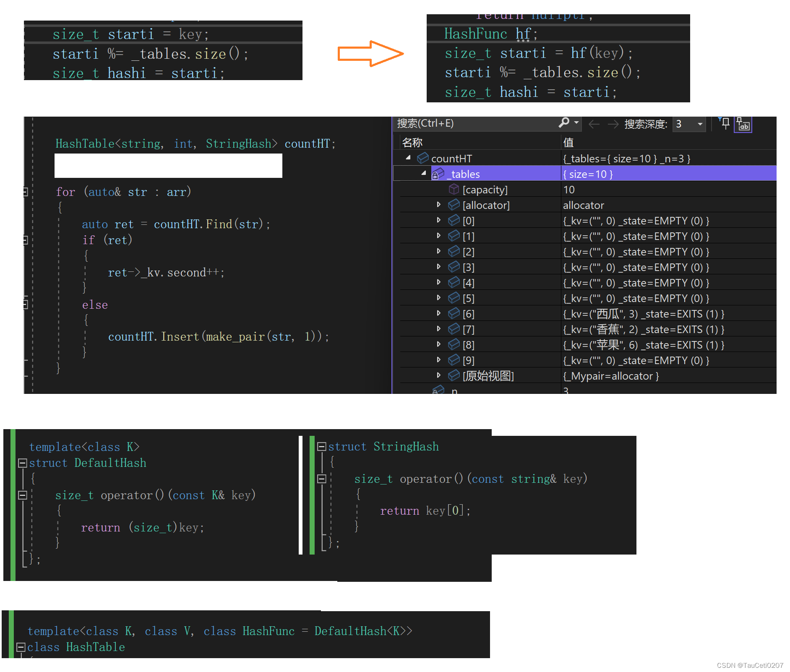This screenshot has height=672, width=790.
Task: Click the [9] element object icon
Action: 454,360
